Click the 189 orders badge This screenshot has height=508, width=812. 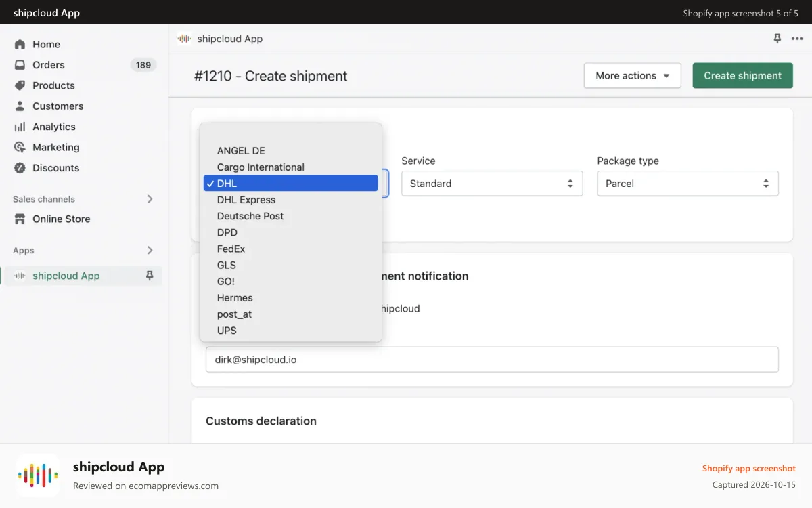[143, 65]
